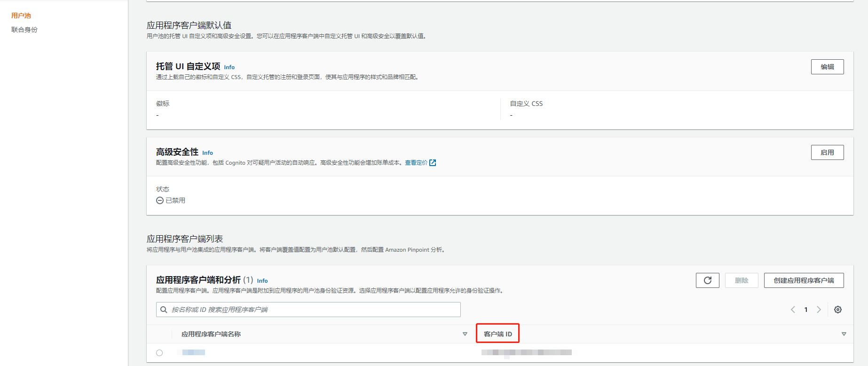Open Info link next to 高级安全性
868x366 pixels.
(207, 153)
